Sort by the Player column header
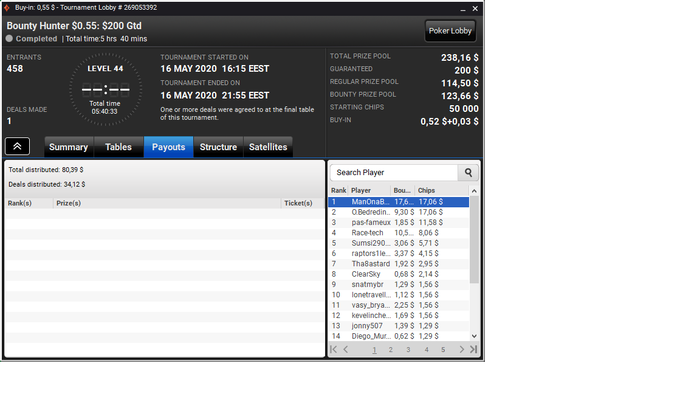This screenshot has height=394, width=700. point(369,190)
